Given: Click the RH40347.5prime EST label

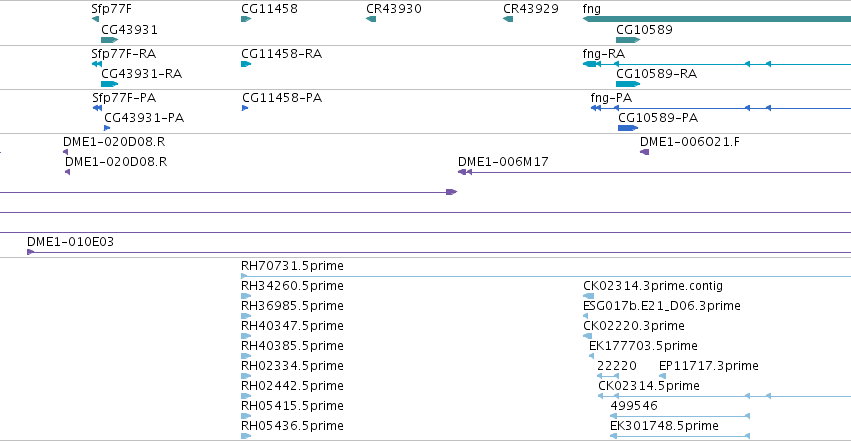Looking at the screenshot, I should [x=293, y=326].
